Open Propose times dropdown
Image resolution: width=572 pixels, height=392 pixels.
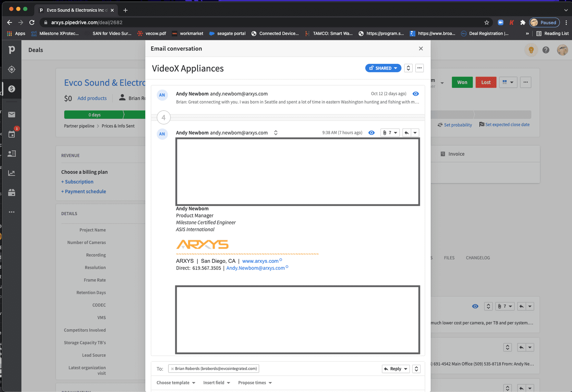(x=255, y=383)
